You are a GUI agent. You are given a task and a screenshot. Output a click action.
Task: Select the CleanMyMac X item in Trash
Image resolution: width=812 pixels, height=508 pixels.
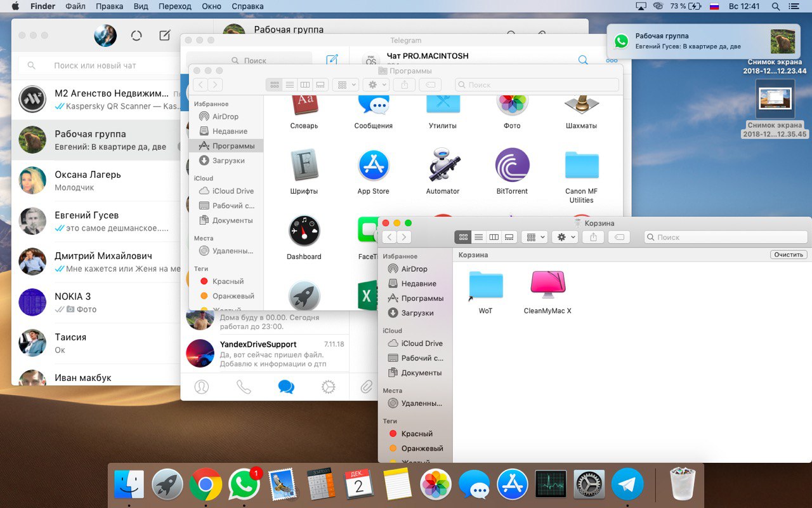547,284
